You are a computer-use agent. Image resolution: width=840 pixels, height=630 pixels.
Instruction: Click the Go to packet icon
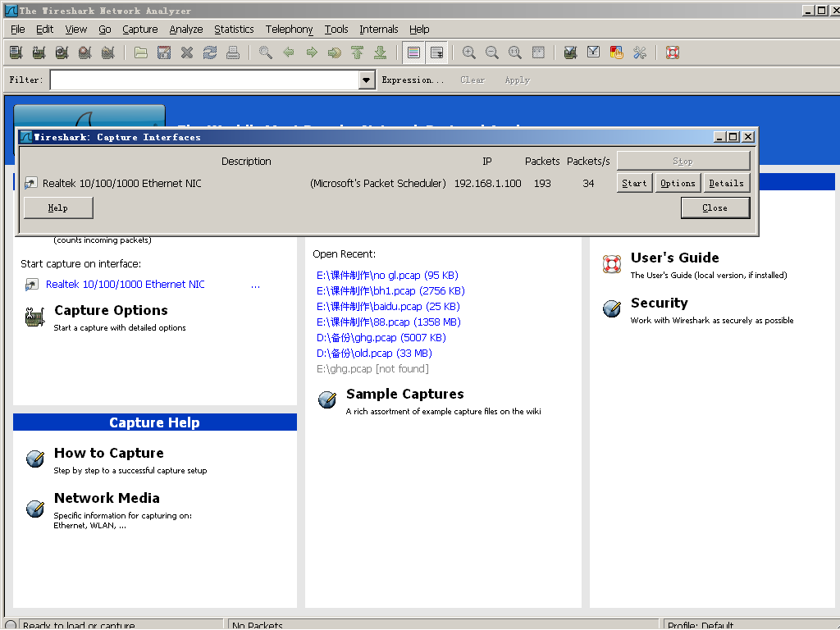tap(335, 52)
